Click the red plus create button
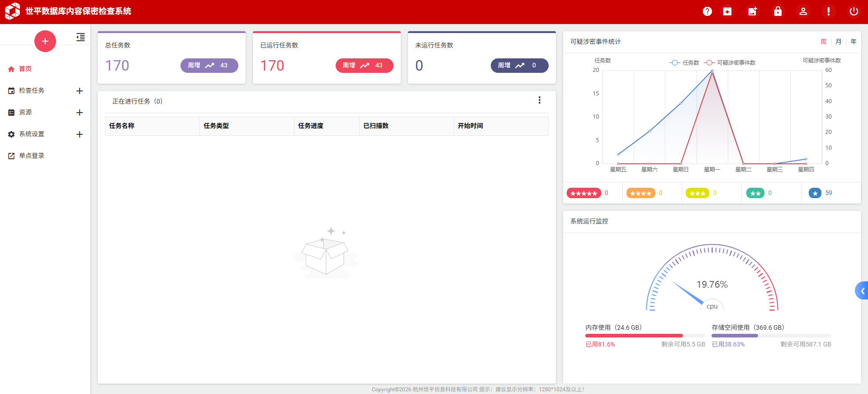Screen dimensions: 868x394 (x=45, y=41)
